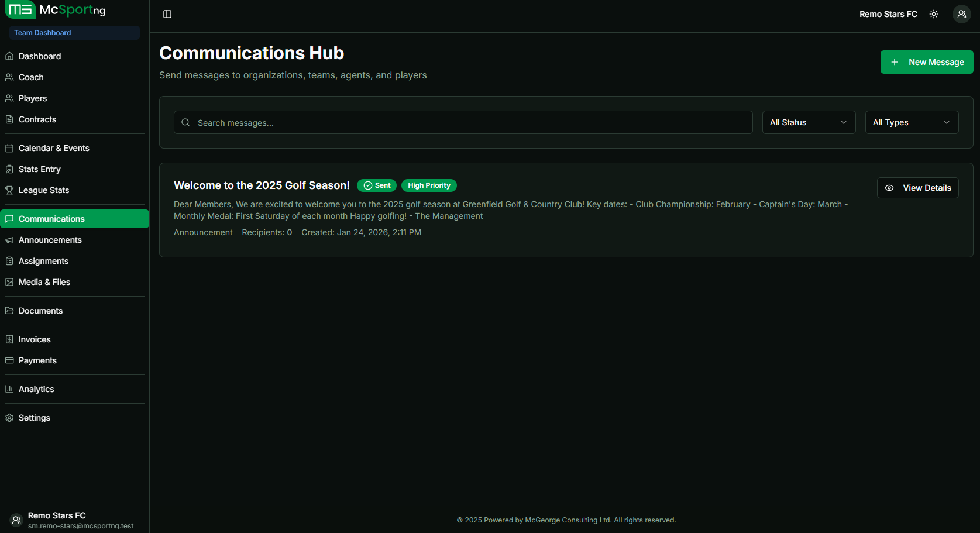Toggle the sidebar collapse icon

point(167,14)
